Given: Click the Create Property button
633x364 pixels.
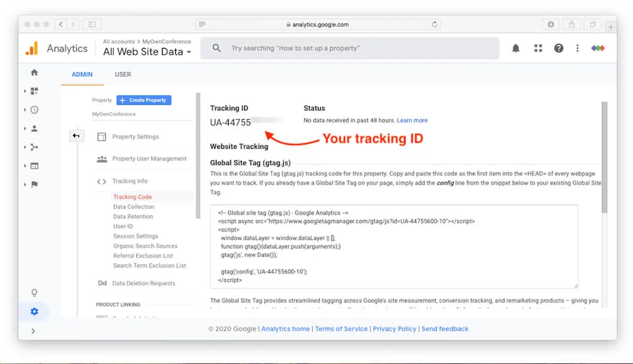Looking at the screenshot, I should coord(144,100).
